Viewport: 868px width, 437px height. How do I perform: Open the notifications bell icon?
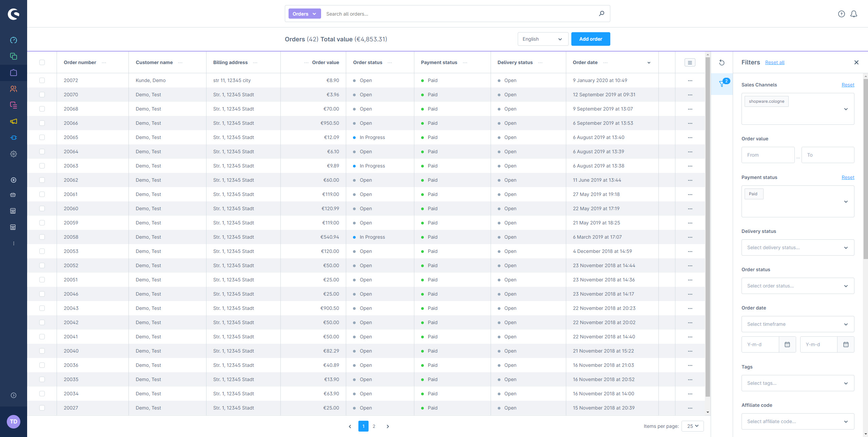[x=854, y=14]
